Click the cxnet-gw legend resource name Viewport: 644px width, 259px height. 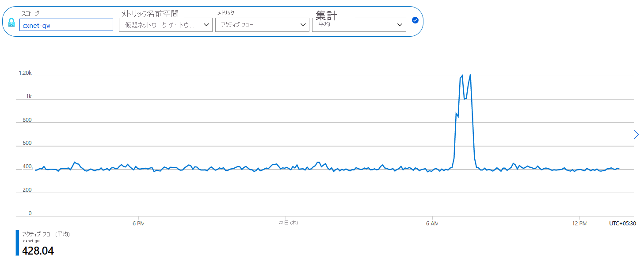click(x=31, y=241)
